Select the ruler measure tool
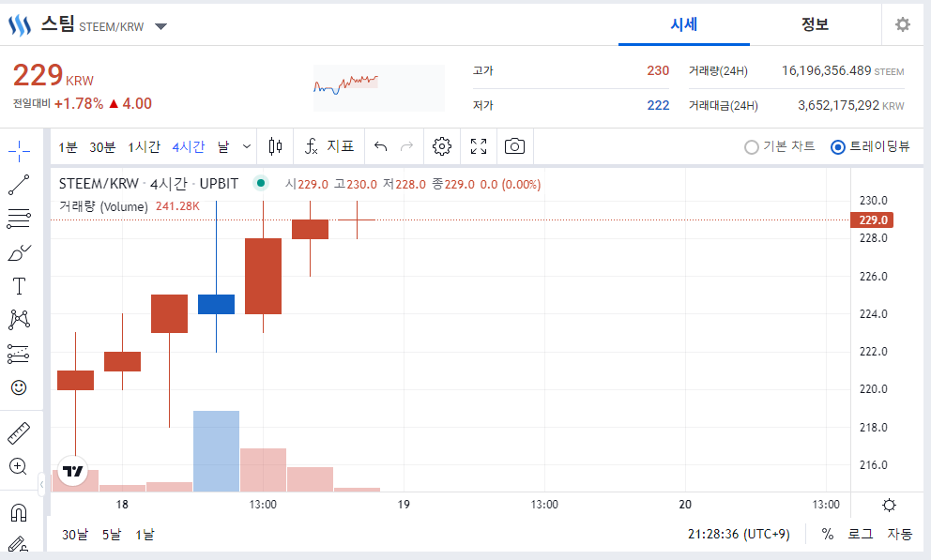Screen dimensions: 931x560 click(x=19, y=433)
